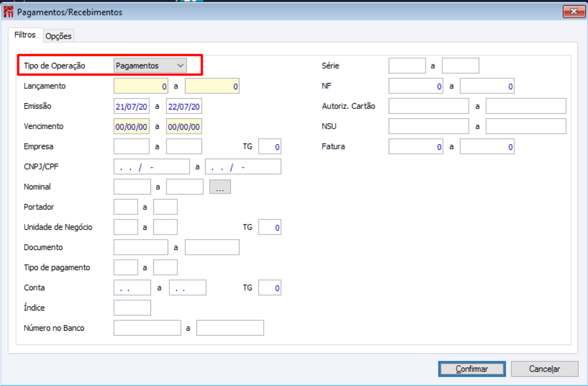Click the Vencimento end date field
The height and width of the screenshot is (386, 588).
(184, 126)
